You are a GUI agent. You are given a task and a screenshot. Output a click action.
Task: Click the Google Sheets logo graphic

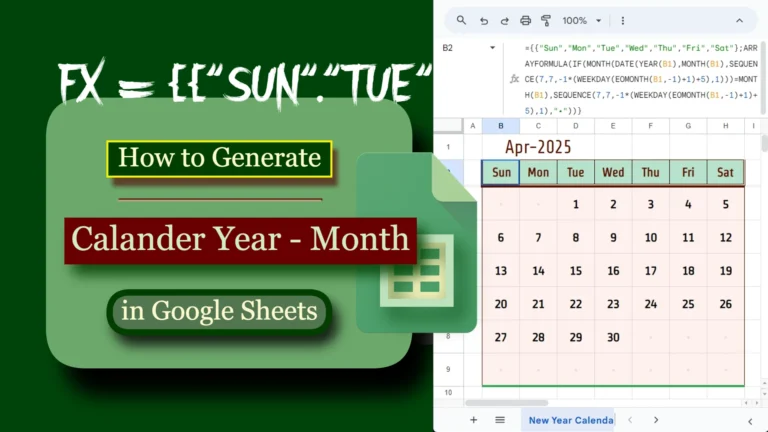(x=416, y=242)
